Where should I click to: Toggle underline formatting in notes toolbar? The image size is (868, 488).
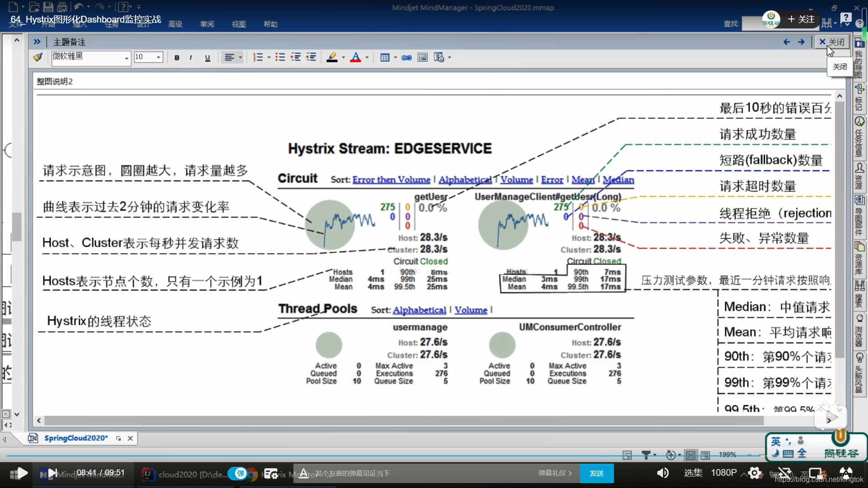(x=208, y=57)
